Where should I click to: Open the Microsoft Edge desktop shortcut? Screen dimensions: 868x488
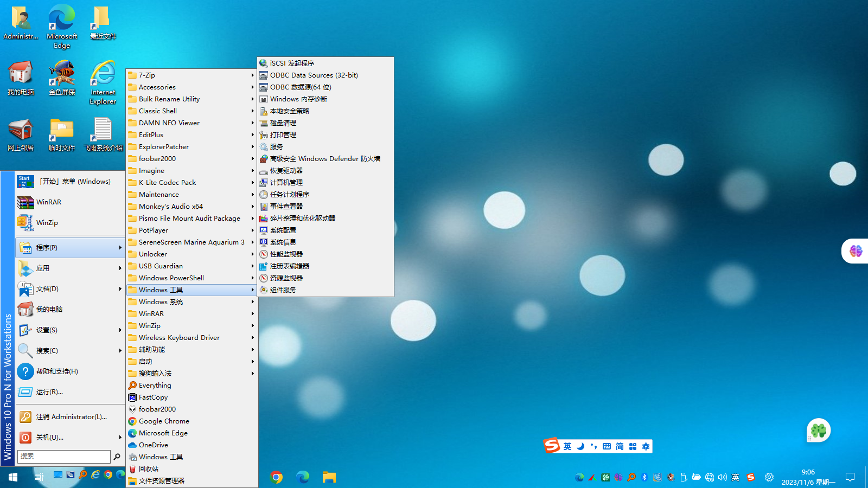point(62,26)
